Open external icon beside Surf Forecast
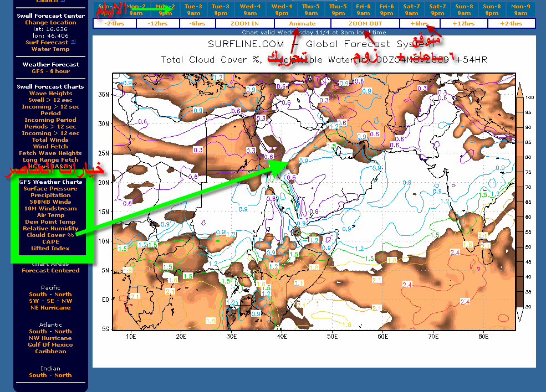Viewport: 546px width, 392px height. tap(73, 42)
